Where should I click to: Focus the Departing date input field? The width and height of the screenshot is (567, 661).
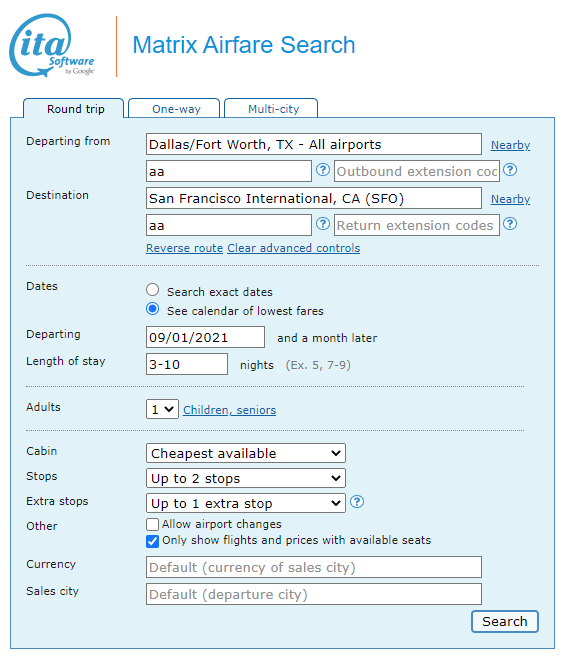click(205, 337)
